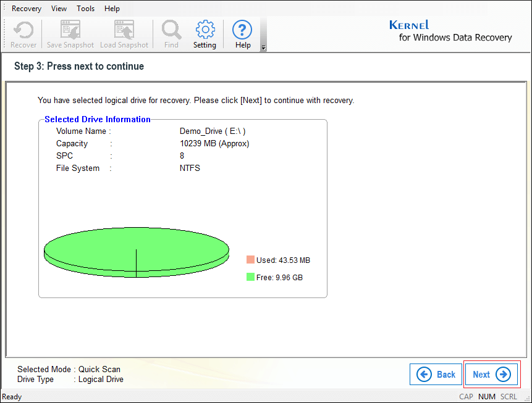
Task: Continue with the Next button
Action: click(491, 374)
